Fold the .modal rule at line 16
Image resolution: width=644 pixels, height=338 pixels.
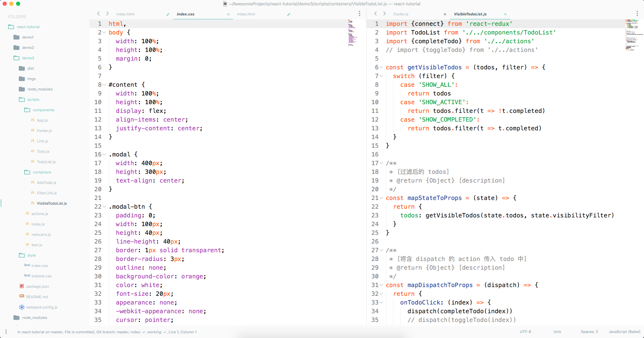tap(104, 154)
